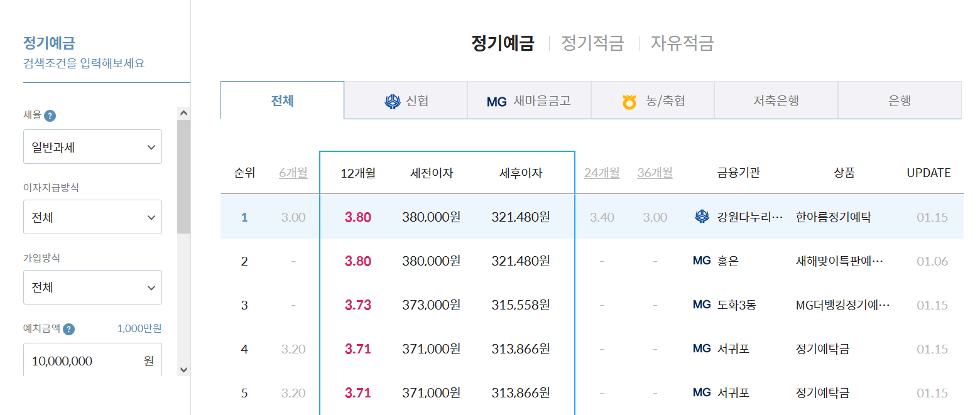
Task: Sort by the 6개월 column link
Action: coord(293,173)
